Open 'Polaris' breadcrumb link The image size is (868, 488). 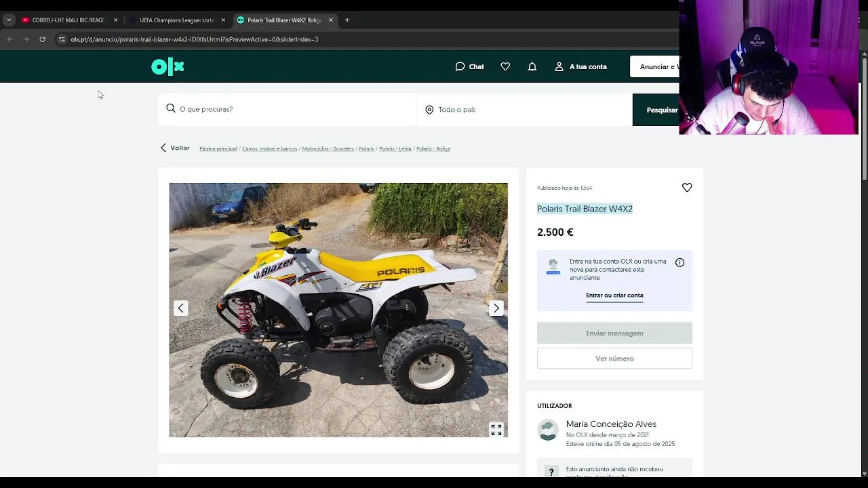(x=366, y=148)
